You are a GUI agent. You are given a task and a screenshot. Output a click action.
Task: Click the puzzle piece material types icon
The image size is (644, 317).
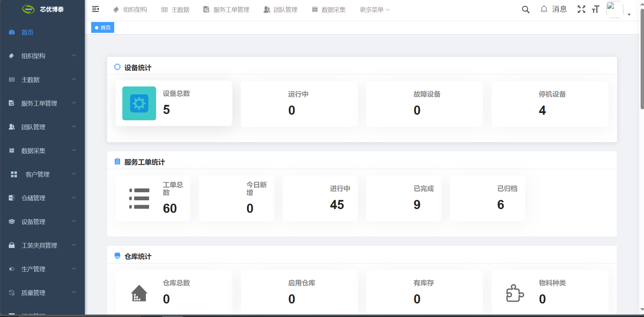(515, 293)
